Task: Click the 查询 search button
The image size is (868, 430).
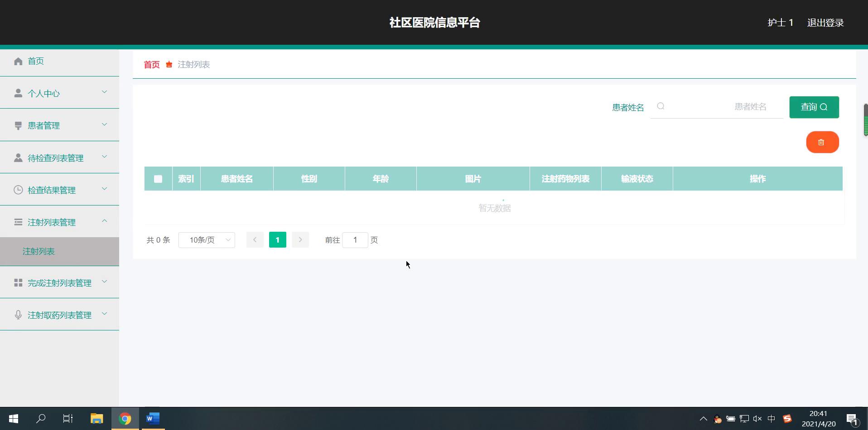Action: 814,107
